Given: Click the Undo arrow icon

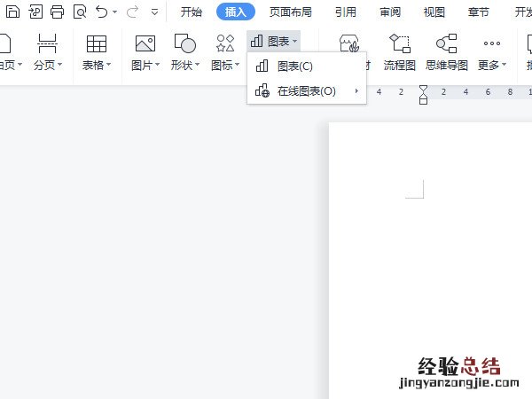Looking at the screenshot, I should (x=102, y=12).
